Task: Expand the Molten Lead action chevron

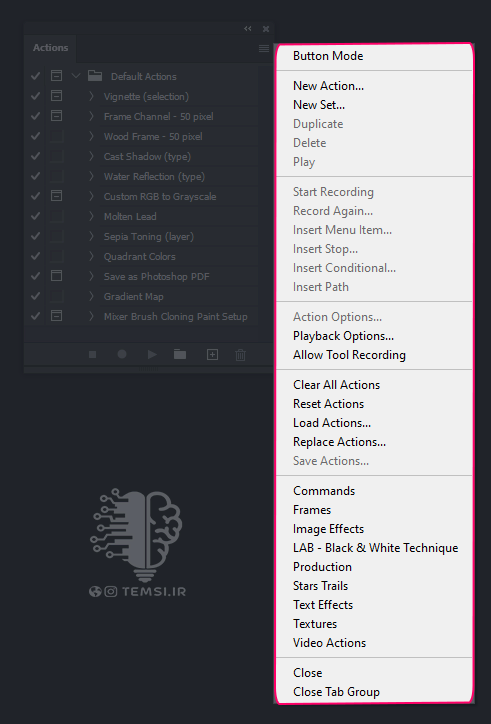Action: coord(91,216)
